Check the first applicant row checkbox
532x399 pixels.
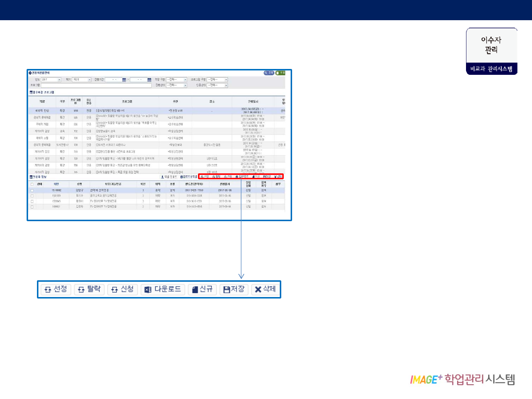click(x=33, y=190)
